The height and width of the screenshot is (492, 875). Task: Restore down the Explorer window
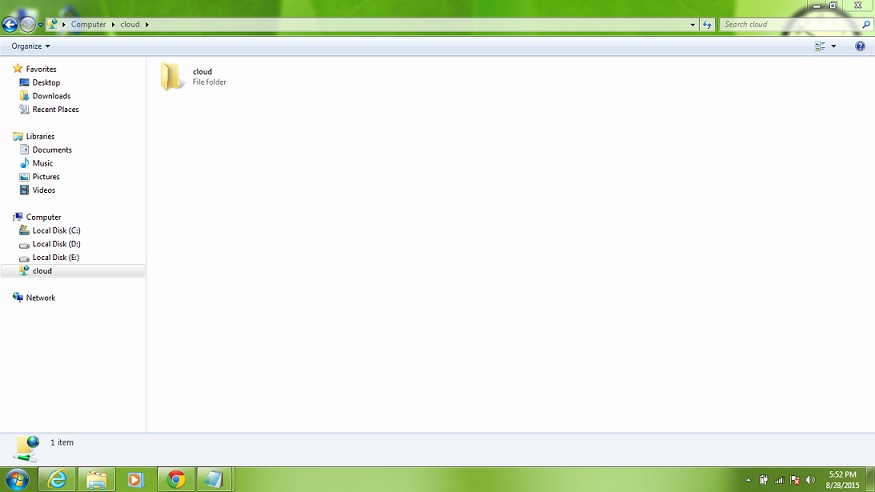point(833,6)
